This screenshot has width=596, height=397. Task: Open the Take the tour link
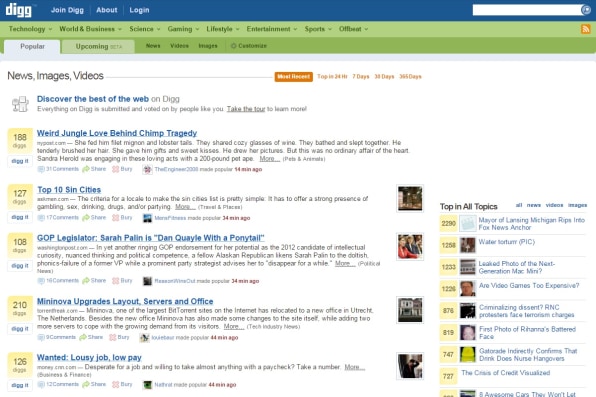246,109
